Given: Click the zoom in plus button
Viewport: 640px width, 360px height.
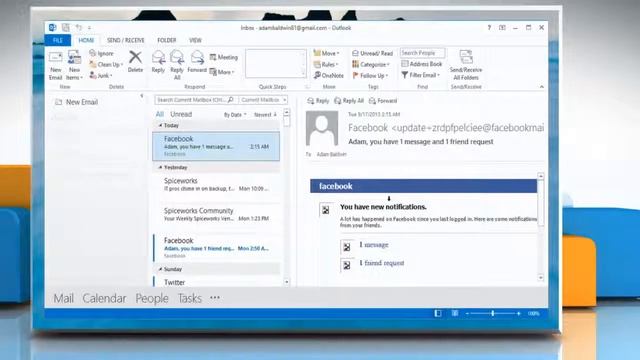Looking at the screenshot, I should pyautogui.click(x=518, y=313).
